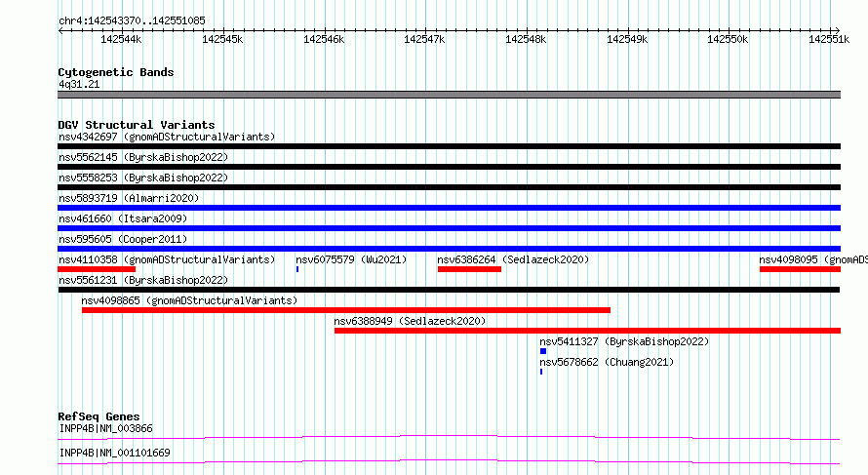The width and height of the screenshot is (868, 475).
Task: Open nsv6388949 (Sedlazeck2020) label
Action: point(410,321)
